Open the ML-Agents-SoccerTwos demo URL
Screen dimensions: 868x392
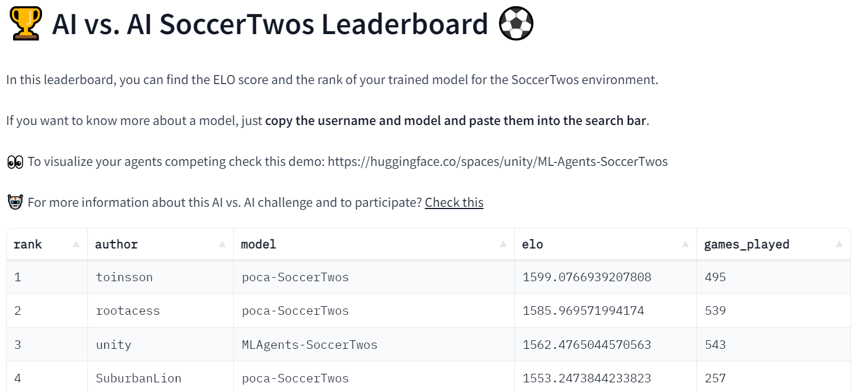[498, 161]
